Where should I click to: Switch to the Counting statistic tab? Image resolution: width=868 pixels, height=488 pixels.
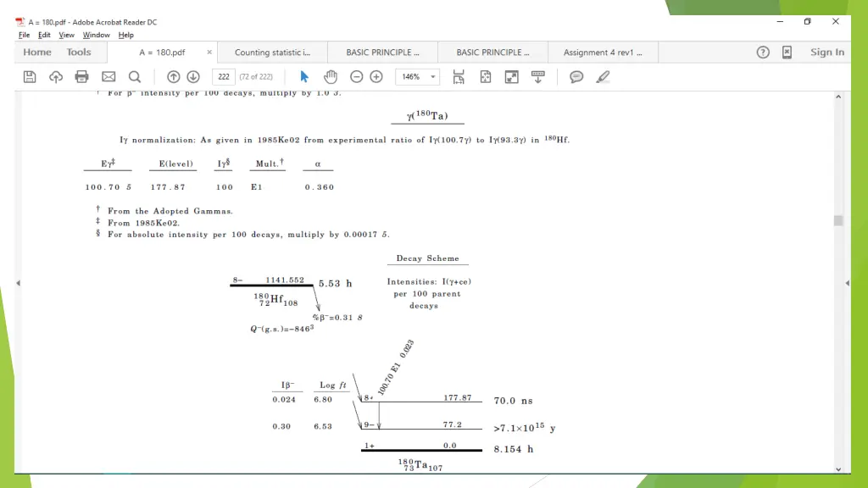pos(272,52)
